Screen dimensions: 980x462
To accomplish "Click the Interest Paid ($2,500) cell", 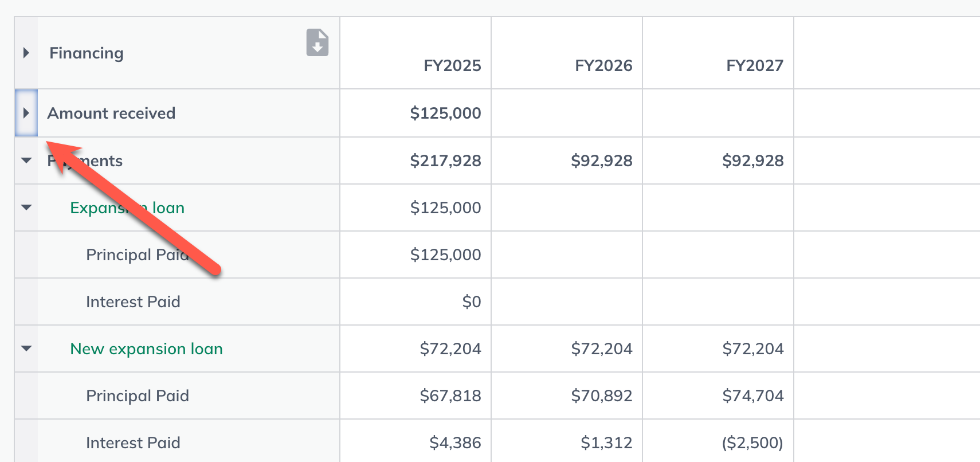I will 718,443.
